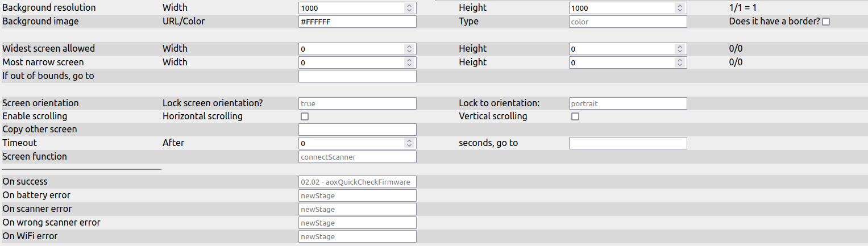Click the Widest screen allowed Width stepper
This screenshot has height=246, width=868.
click(409, 49)
